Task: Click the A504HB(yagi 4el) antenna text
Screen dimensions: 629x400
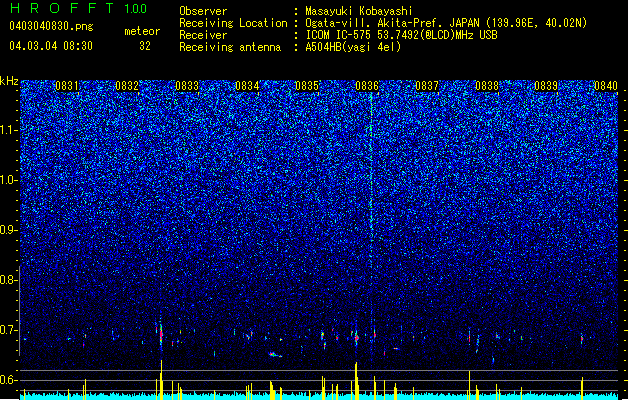Action: pyautogui.click(x=353, y=47)
